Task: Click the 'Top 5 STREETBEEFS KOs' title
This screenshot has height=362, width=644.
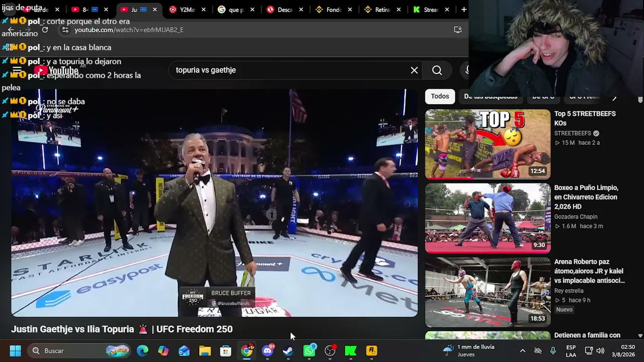Action: pos(585,119)
